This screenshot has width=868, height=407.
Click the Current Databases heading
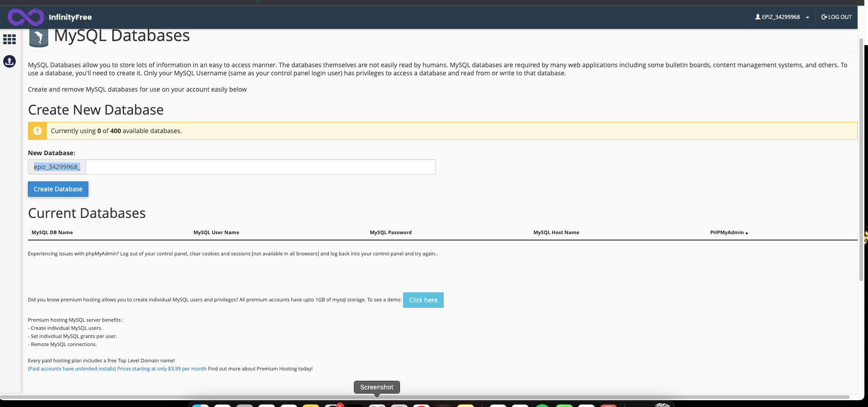click(x=87, y=213)
